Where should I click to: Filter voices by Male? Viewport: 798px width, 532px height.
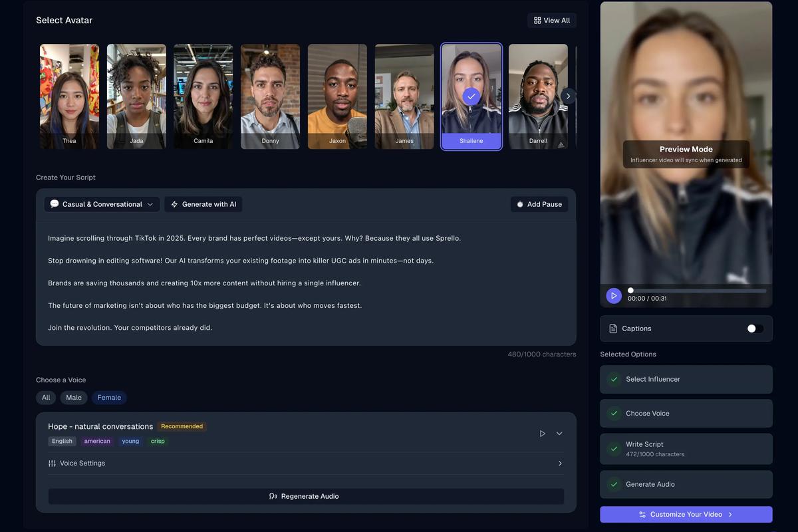point(74,398)
